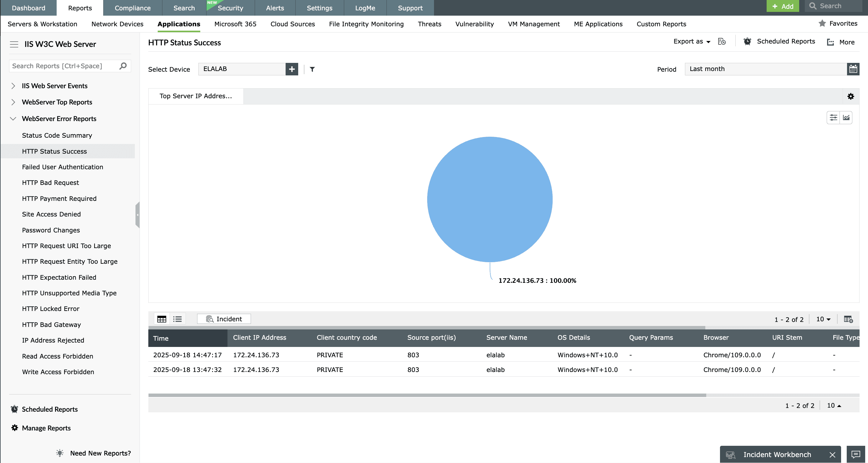
Task: Click the blue pie chart slice
Action: (x=490, y=200)
